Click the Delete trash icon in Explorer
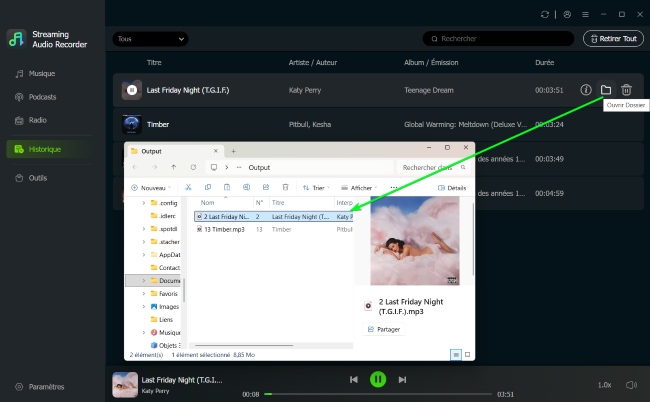This screenshot has height=402, width=650. pos(285,187)
